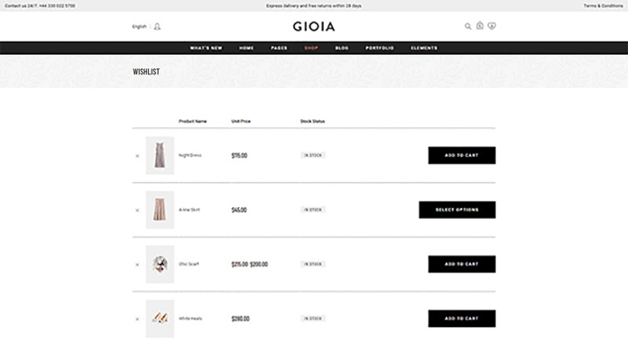Click the wishlist heart icon in header
This screenshot has height=364, width=628.
click(492, 26)
